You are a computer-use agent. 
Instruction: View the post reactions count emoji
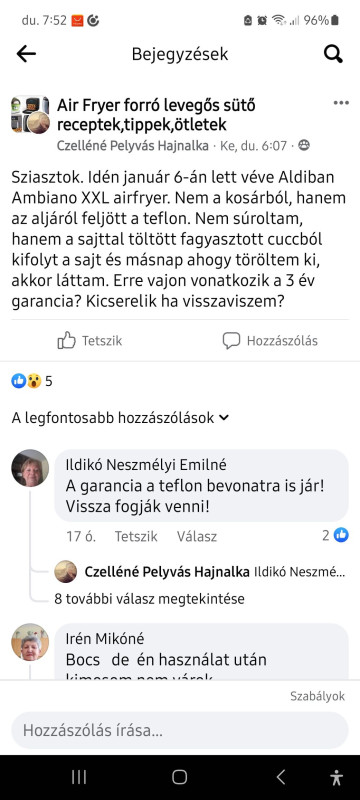pyautogui.click(x=27, y=381)
